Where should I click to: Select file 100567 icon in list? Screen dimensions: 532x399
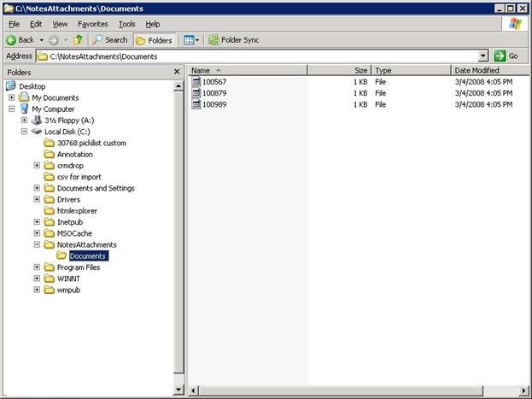(x=196, y=82)
